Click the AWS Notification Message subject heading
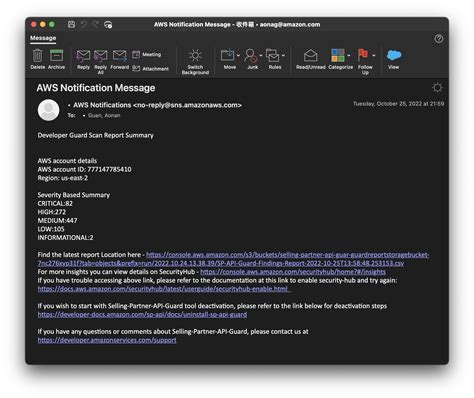 coord(96,88)
